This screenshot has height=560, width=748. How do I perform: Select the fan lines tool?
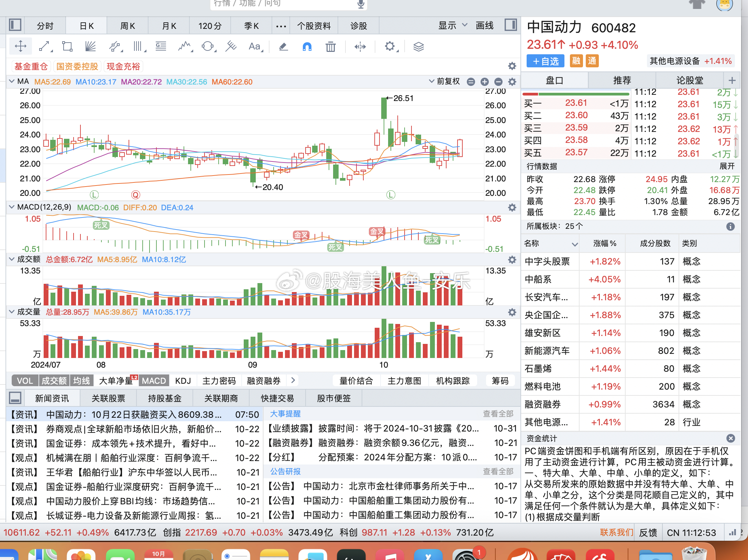tap(90, 46)
